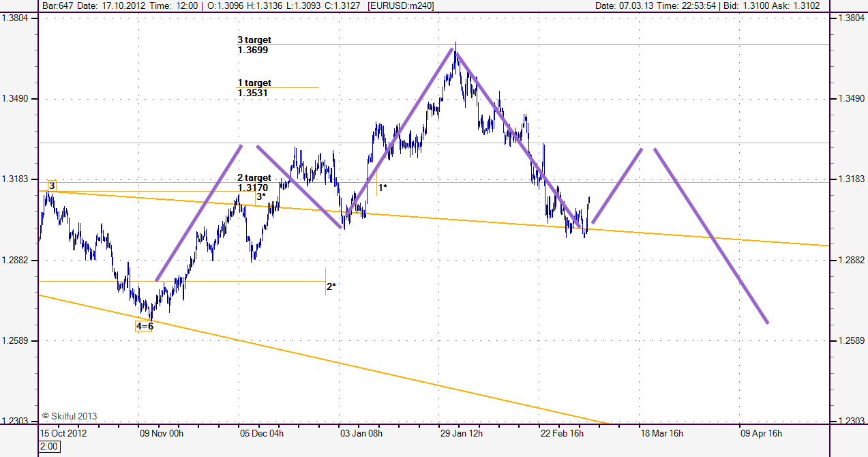Select the '1 target 1.3531' label
The image size is (868, 457).
[254, 87]
